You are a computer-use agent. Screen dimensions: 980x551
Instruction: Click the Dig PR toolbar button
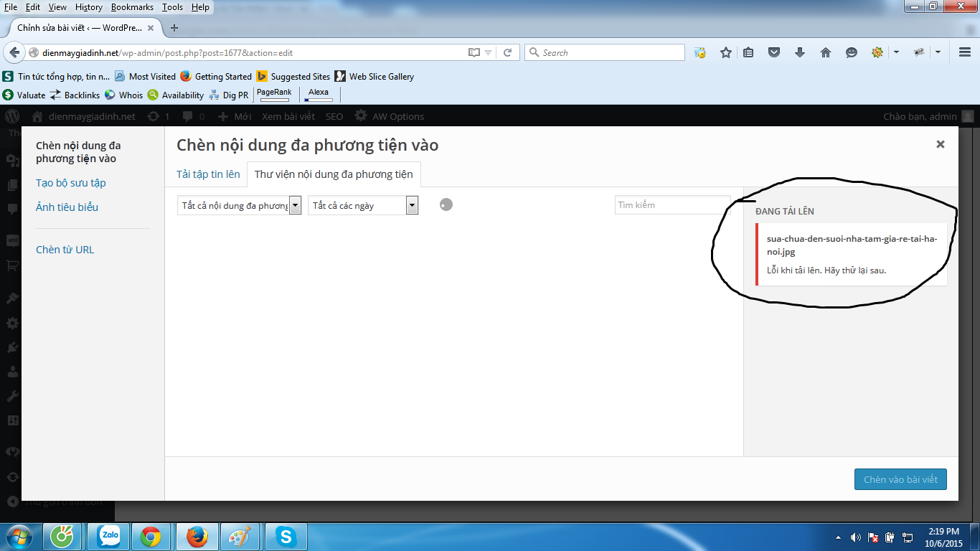pyautogui.click(x=228, y=95)
